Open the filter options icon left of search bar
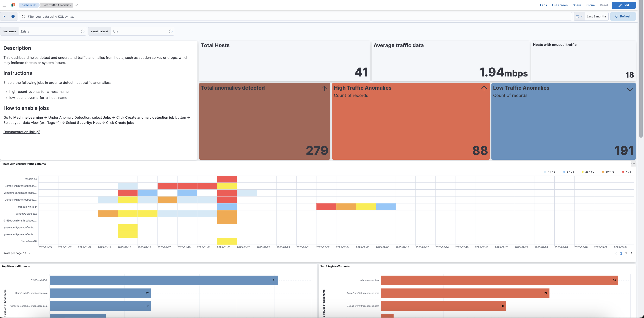644x318 pixels. (4, 16)
